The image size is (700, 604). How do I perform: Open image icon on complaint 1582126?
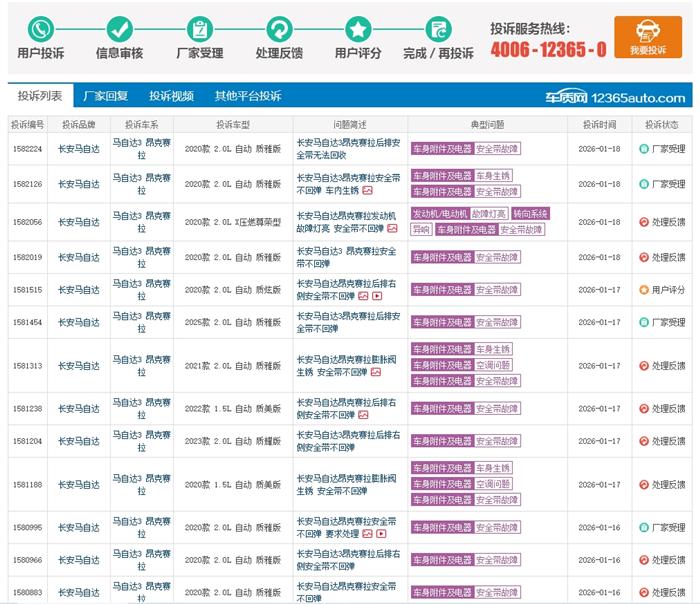coord(367,190)
